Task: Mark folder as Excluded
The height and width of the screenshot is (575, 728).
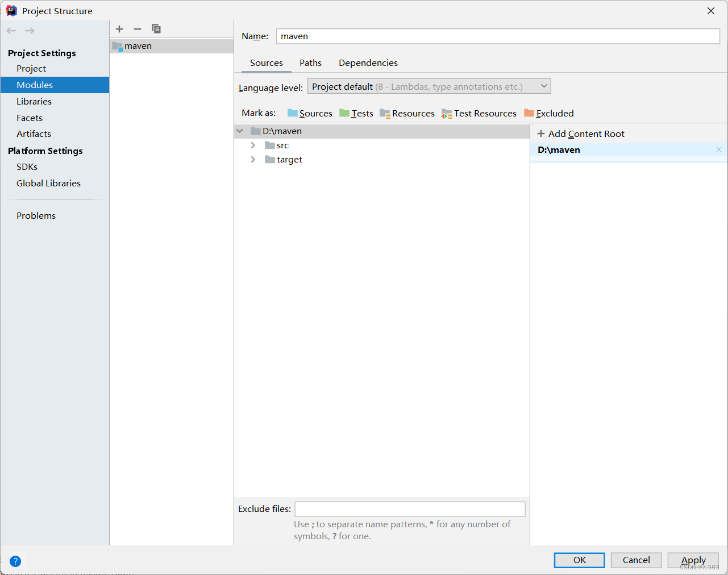Action: pos(549,113)
